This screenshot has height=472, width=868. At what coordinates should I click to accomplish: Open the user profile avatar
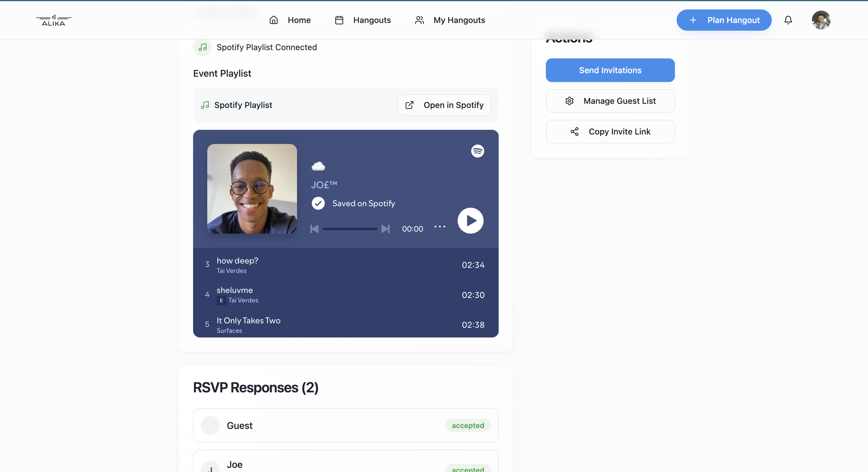pos(821,20)
